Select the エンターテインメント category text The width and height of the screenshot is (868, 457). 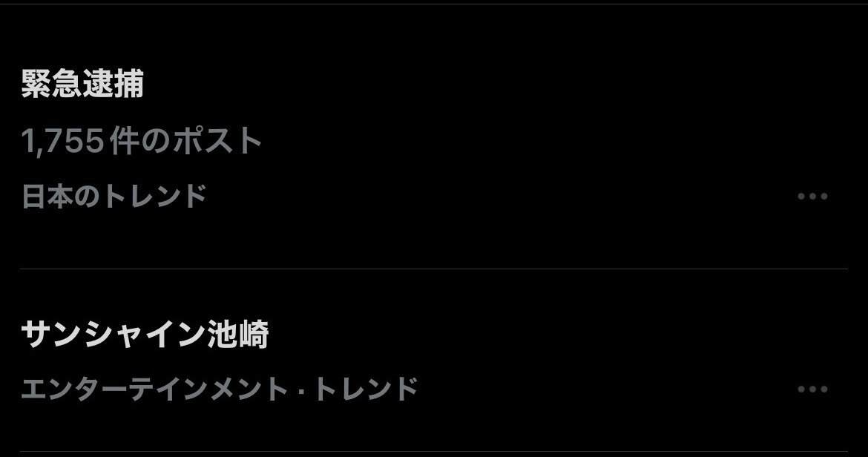click(154, 389)
